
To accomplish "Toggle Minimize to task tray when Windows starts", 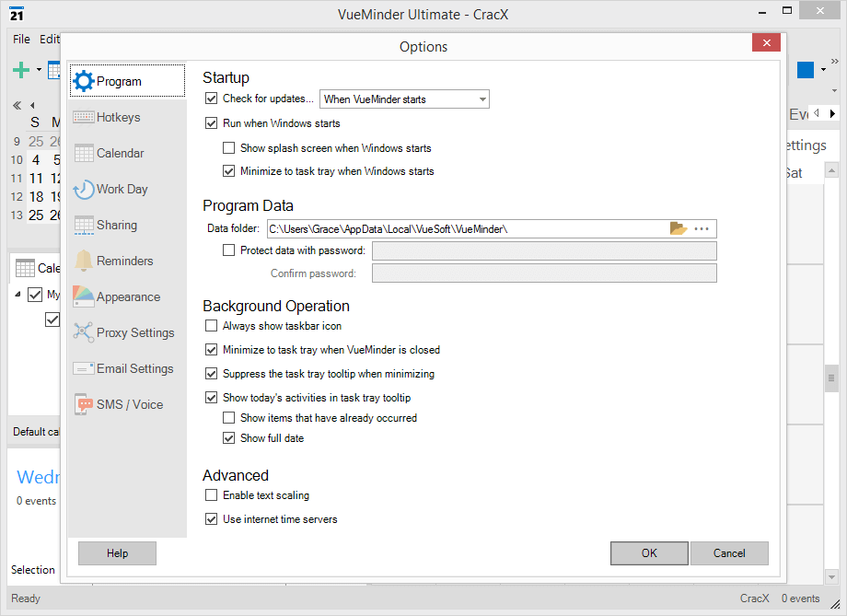I will [x=229, y=171].
